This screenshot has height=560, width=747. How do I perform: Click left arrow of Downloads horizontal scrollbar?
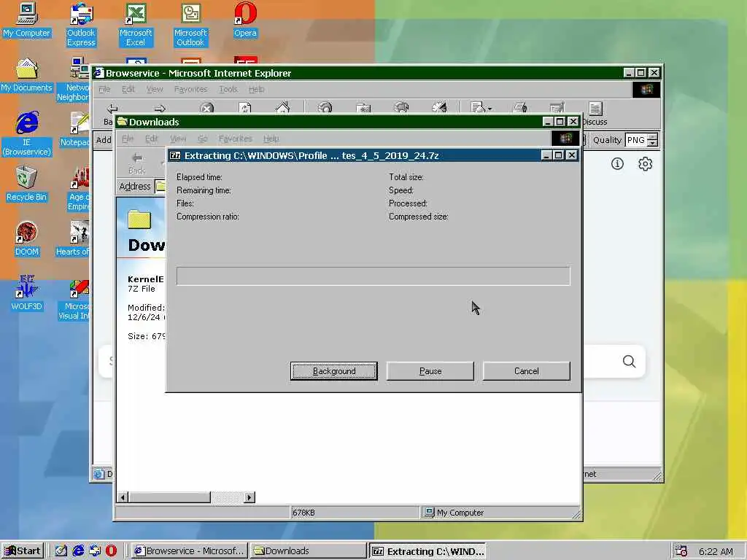tap(123, 497)
